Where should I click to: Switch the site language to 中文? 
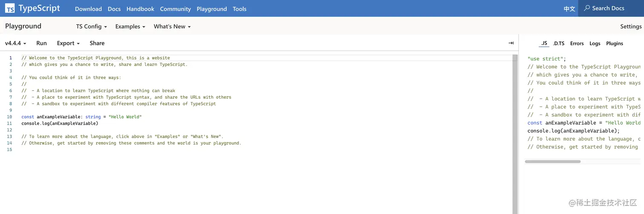pos(569,9)
